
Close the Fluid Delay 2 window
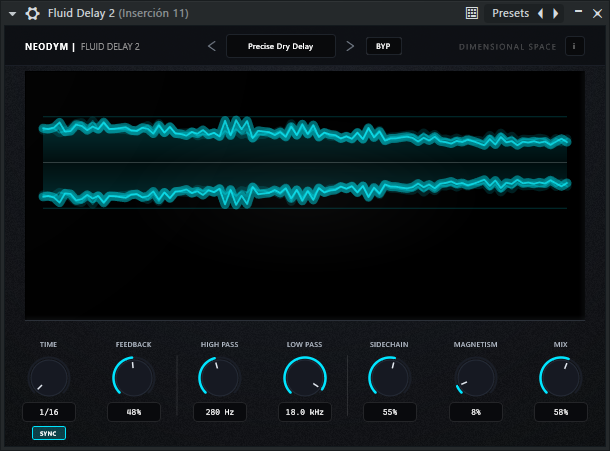pyautogui.click(x=597, y=14)
